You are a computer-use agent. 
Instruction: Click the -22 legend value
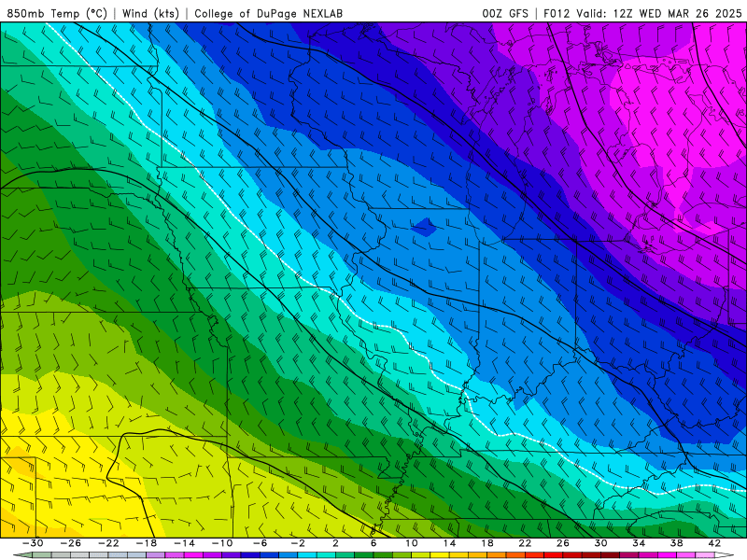(108, 543)
